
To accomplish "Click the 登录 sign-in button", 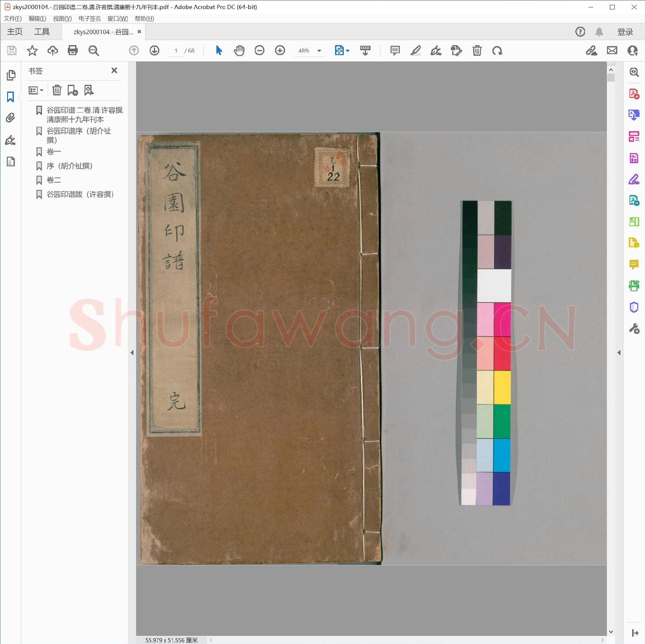I will pyautogui.click(x=625, y=32).
